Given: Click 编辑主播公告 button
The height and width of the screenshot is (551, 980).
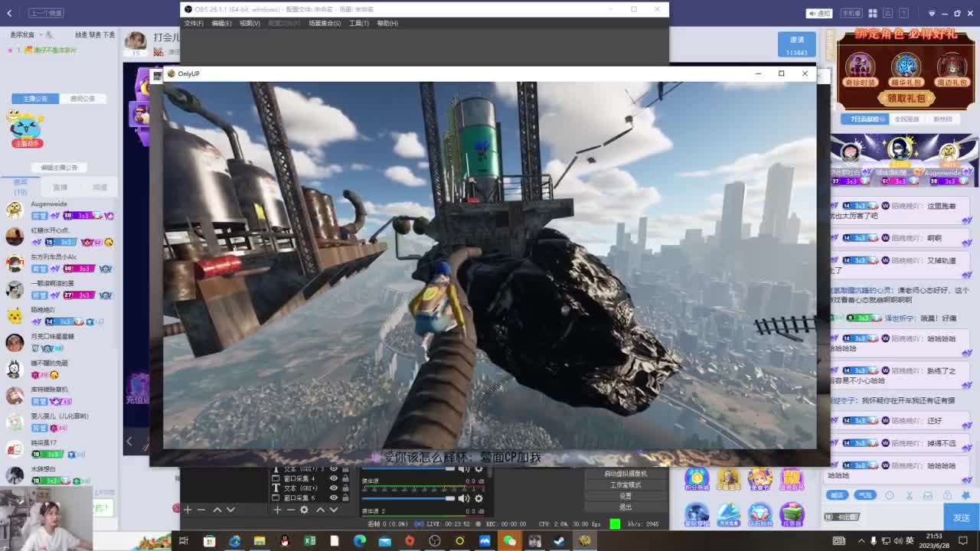Looking at the screenshot, I should [x=59, y=168].
